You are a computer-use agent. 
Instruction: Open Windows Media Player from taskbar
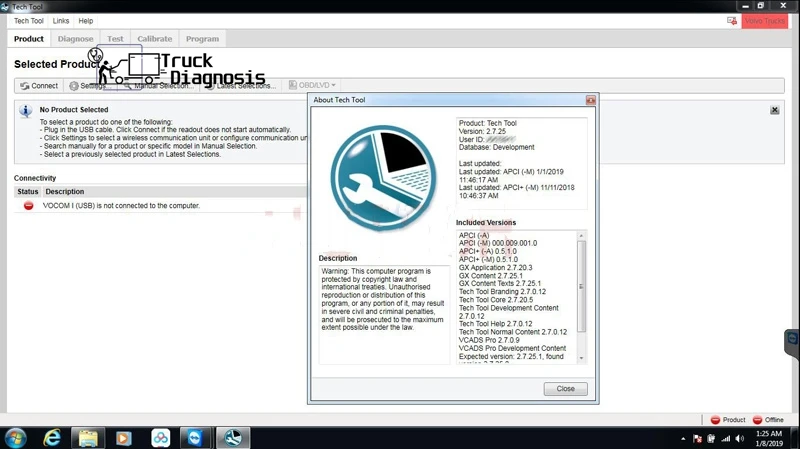(123, 438)
